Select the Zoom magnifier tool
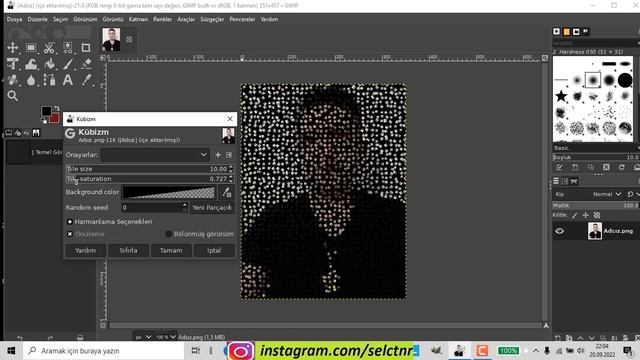640x360 pixels. click(x=13, y=96)
